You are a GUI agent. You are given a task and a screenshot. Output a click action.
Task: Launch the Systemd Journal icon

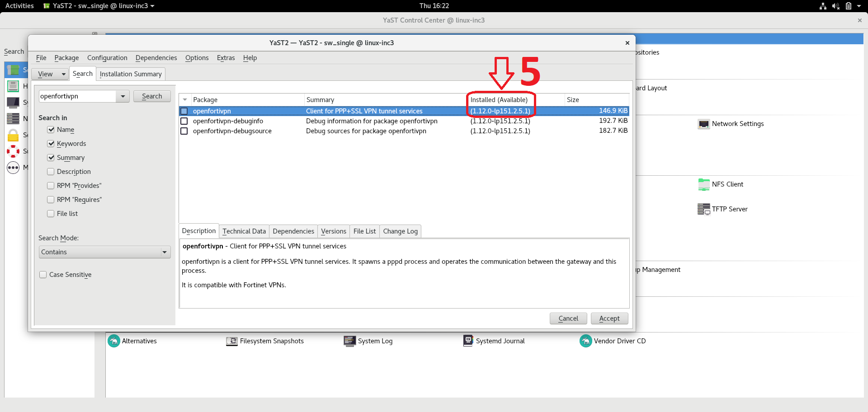coord(468,341)
